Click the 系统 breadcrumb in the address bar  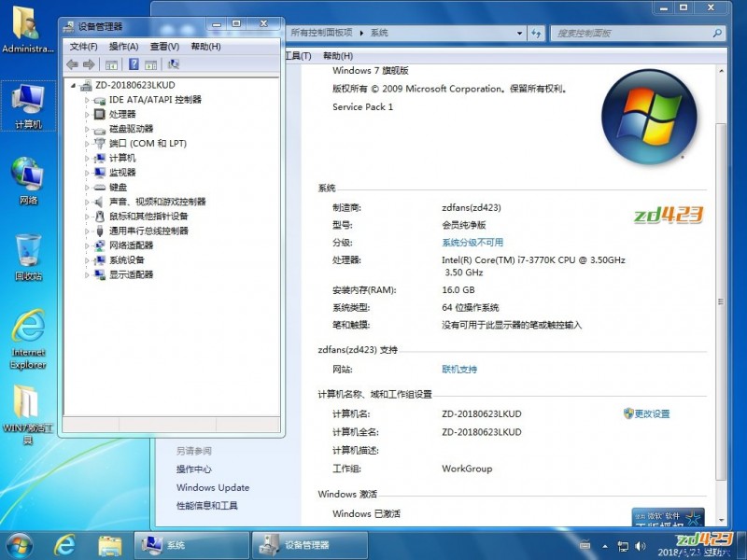coord(379,33)
